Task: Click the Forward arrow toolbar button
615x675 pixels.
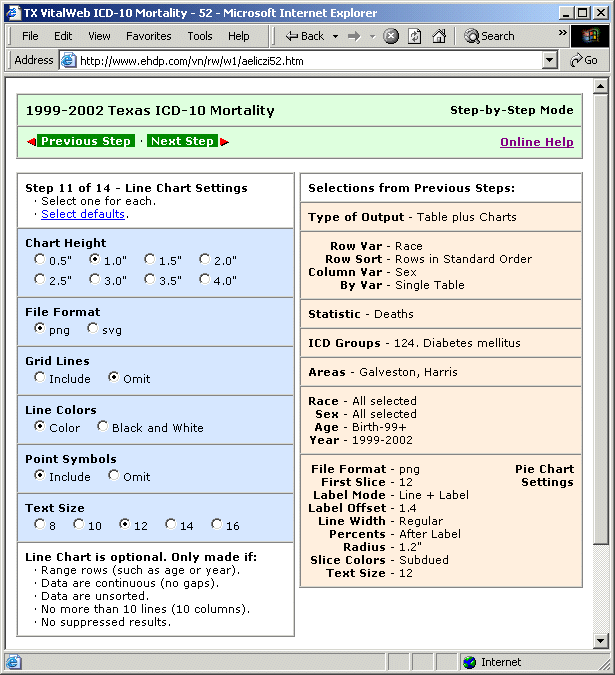Action: pyautogui.click(x=354, y=36)
